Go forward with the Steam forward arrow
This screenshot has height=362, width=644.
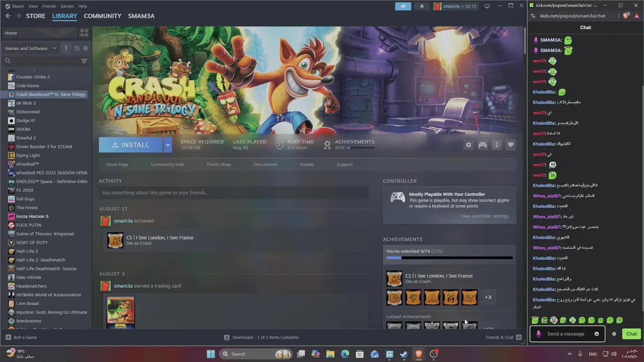point(19,16)
